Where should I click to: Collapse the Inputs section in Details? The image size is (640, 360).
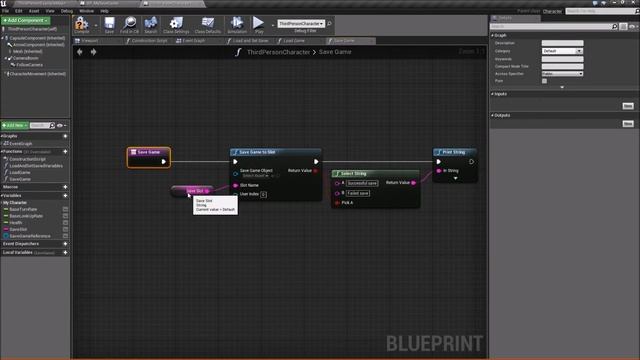(x=493, y=94)
